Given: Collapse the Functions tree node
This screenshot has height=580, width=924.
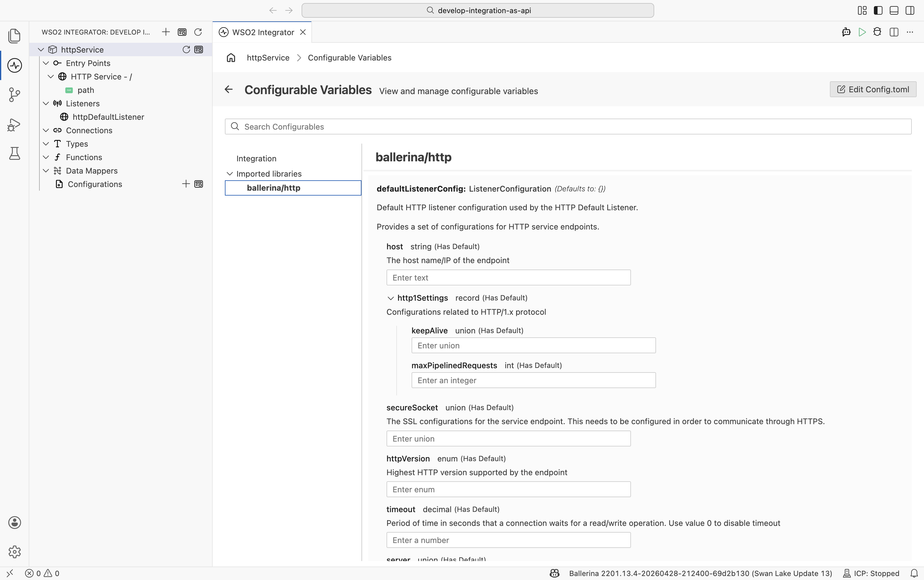Looking at the screenshot, I should (46, 157).
